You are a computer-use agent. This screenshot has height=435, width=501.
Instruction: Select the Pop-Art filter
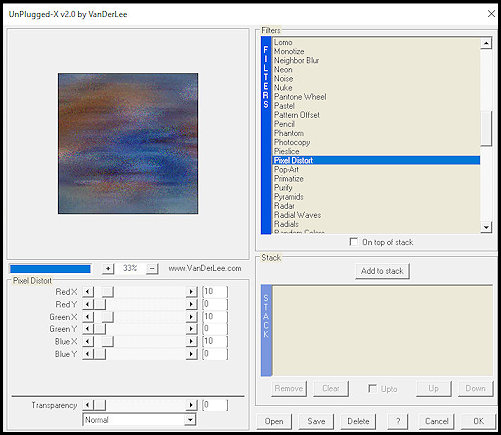coord(286,169)
